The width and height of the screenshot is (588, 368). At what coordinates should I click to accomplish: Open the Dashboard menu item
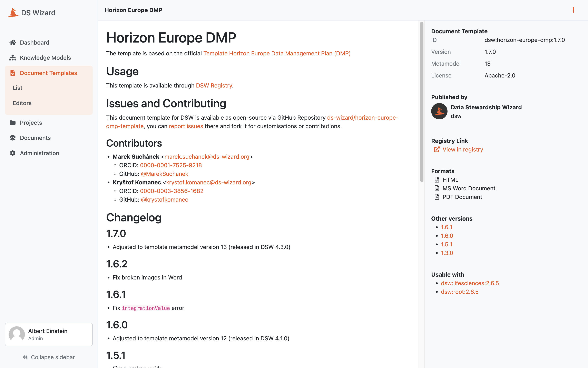coord(49,43)
